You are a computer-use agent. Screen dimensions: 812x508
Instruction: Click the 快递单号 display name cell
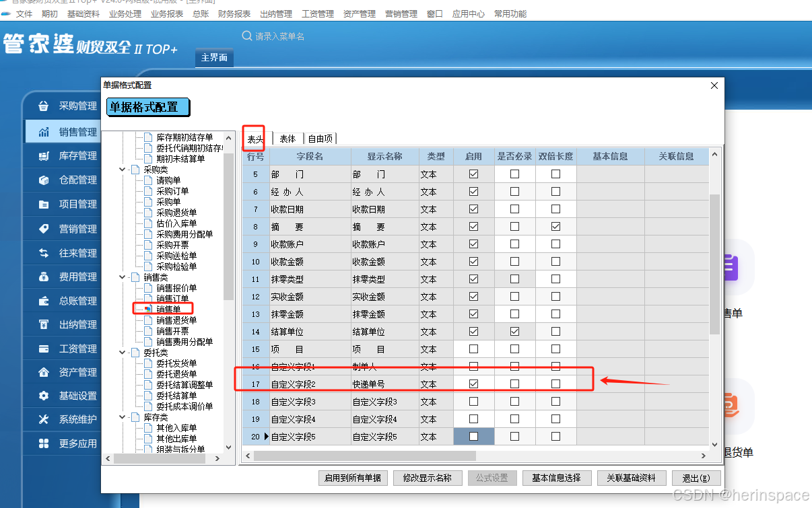(x=384, y=384)
